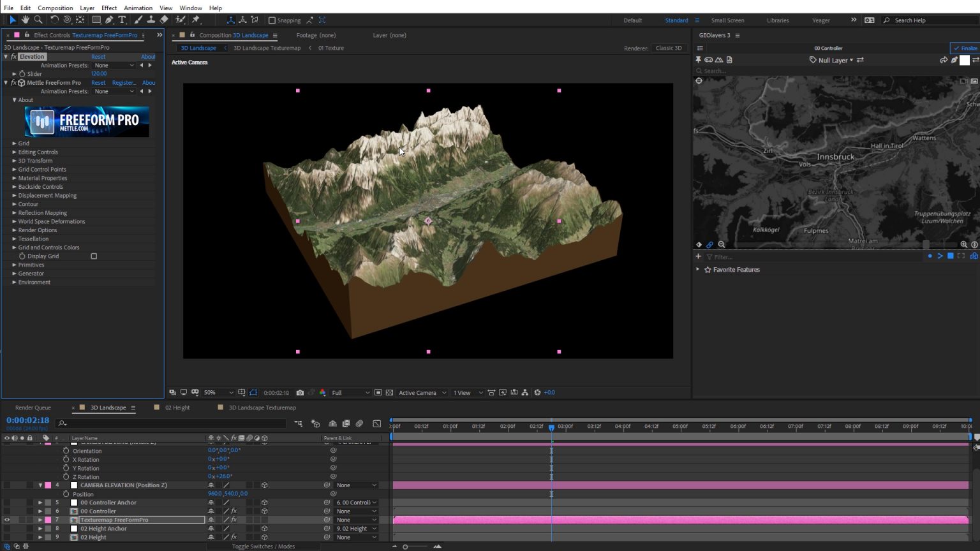Viewport: 980px width, 551px height.
Task: Expand the Displacement Mapping section
Action: (x=15, y=195)
